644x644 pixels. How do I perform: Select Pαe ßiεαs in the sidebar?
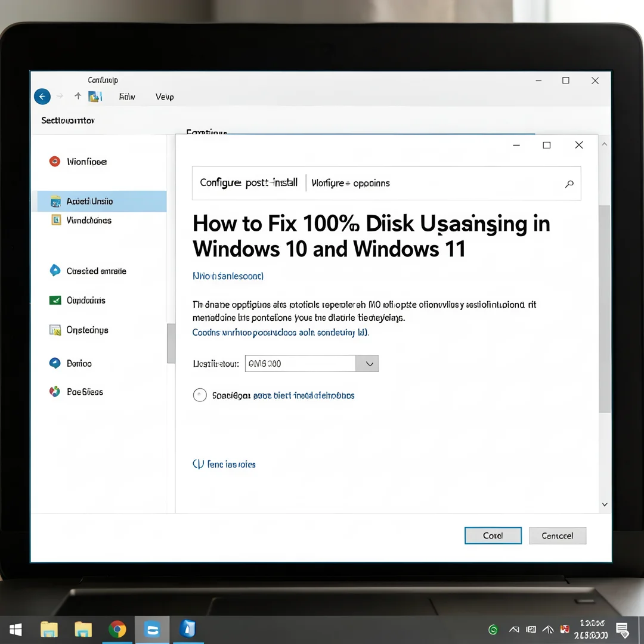85,392
